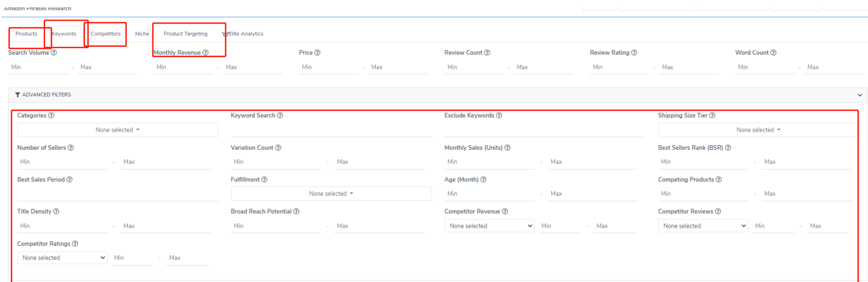Open the Competitor Ratings select box
The height and width of the screenshot is (282, 868).
pos(62,258)
